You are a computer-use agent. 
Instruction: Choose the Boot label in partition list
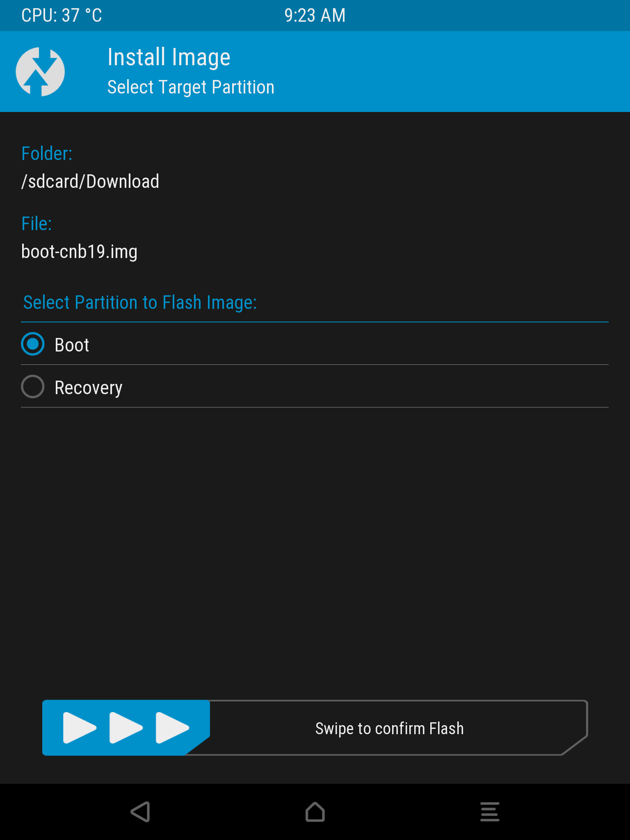(x=72, y=345)
